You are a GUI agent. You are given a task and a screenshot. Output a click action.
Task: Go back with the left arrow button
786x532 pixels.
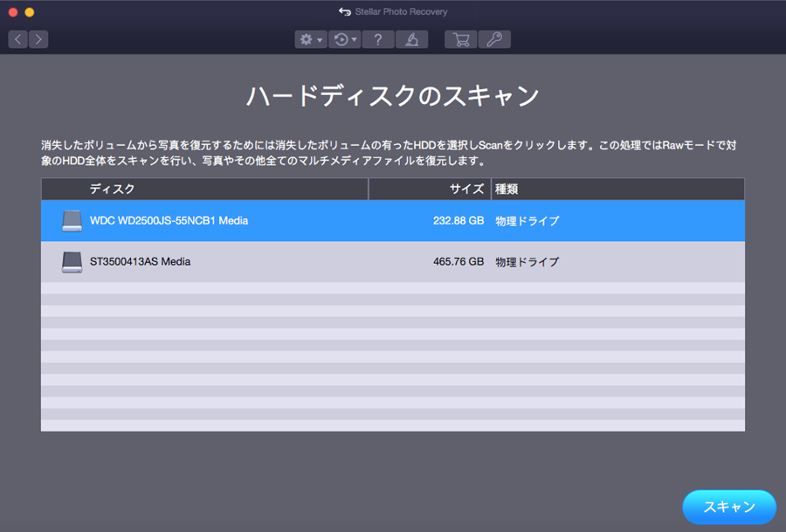click(x=18, y=39)
